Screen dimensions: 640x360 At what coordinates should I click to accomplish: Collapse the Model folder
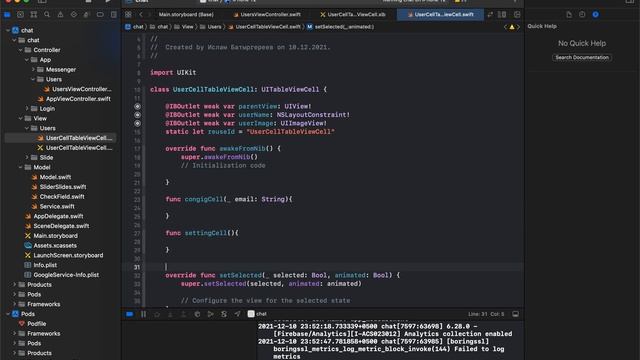coord(20,167)
